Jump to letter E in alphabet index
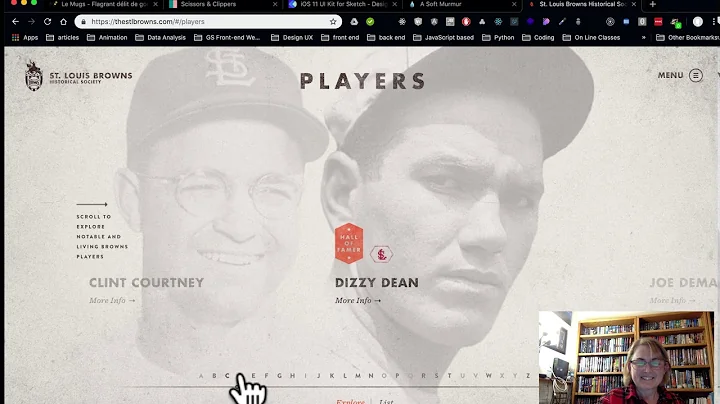This screenshot has height=404, width=720. click(253, 376)
